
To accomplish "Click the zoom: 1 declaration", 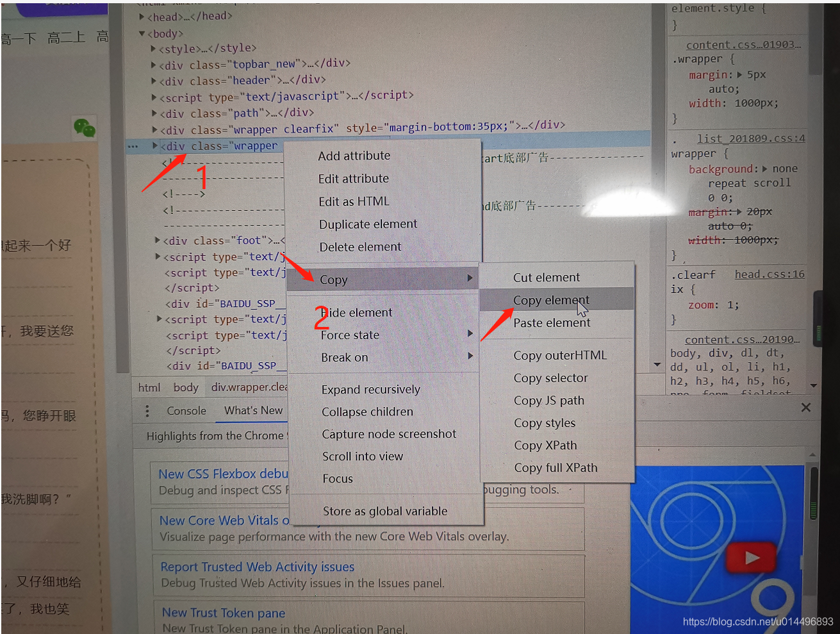I will 714,305.
